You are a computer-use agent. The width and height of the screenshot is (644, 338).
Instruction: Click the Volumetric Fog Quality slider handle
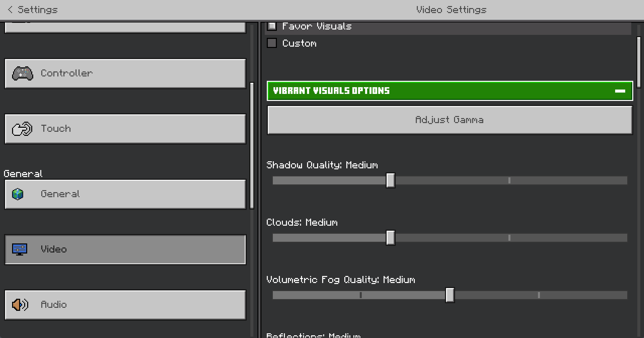pyautogui.click(x=450, y=295)
